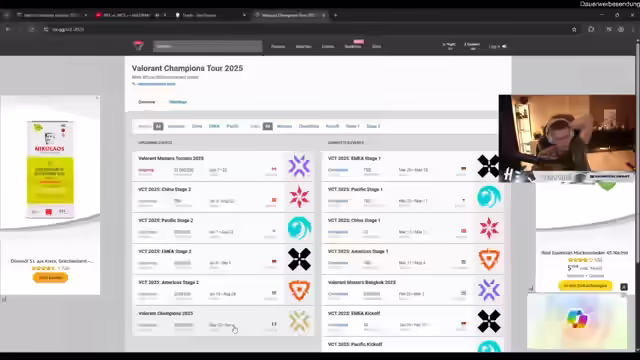This screenshot has width=640, height=360.
Task: Filter events by Stage 1
Action: [353, 126]
